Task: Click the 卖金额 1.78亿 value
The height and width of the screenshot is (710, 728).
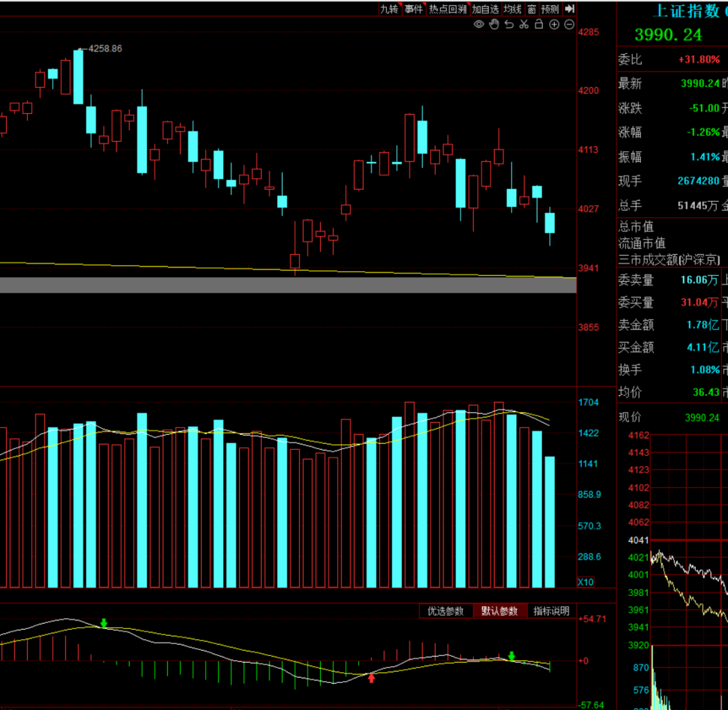Action: pos(703,324)
